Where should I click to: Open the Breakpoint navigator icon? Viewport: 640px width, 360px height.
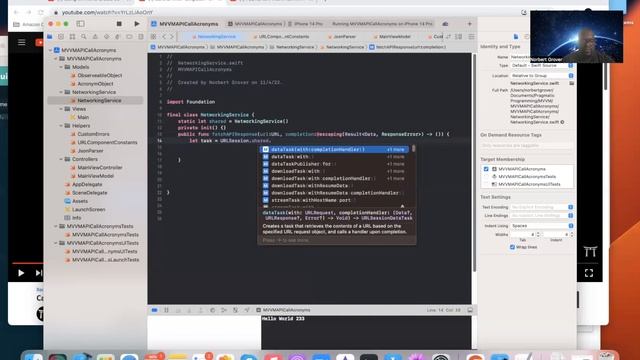point(129,37)
